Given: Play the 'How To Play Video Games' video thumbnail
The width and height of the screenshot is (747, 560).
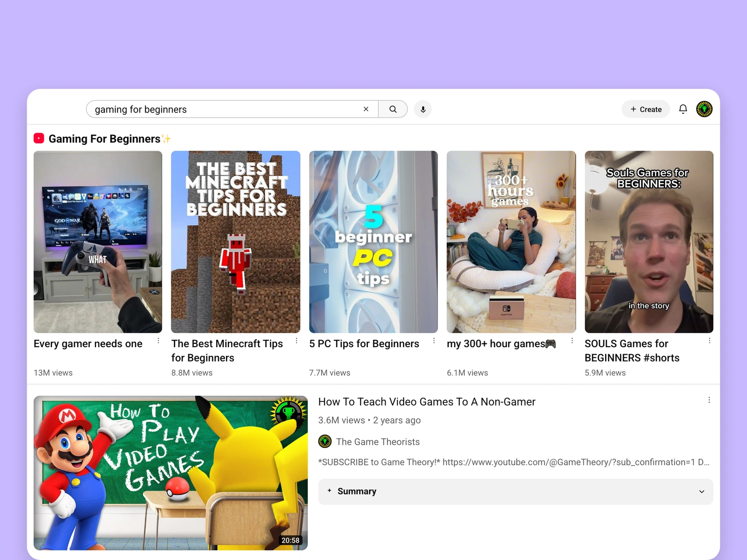Looking at the screenshot, I should [171, 473].
